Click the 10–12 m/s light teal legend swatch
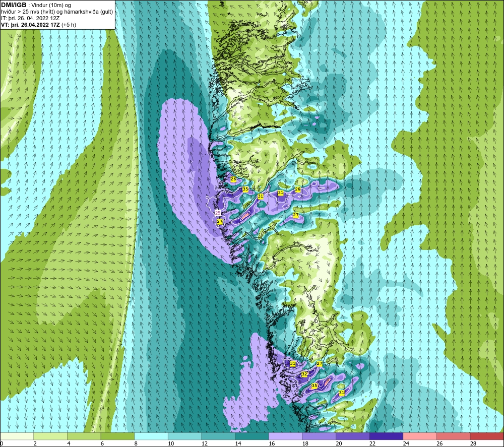 click(x=185, y=436)
